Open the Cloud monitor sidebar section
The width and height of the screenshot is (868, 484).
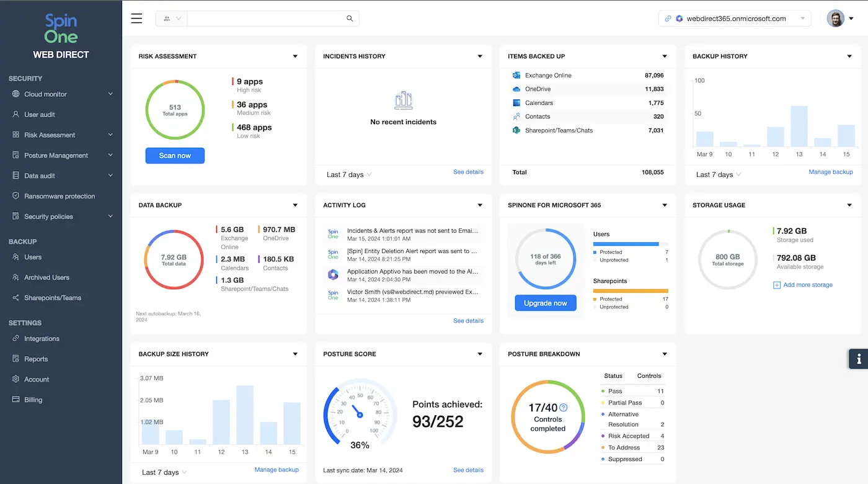click(x=46, y=94)
